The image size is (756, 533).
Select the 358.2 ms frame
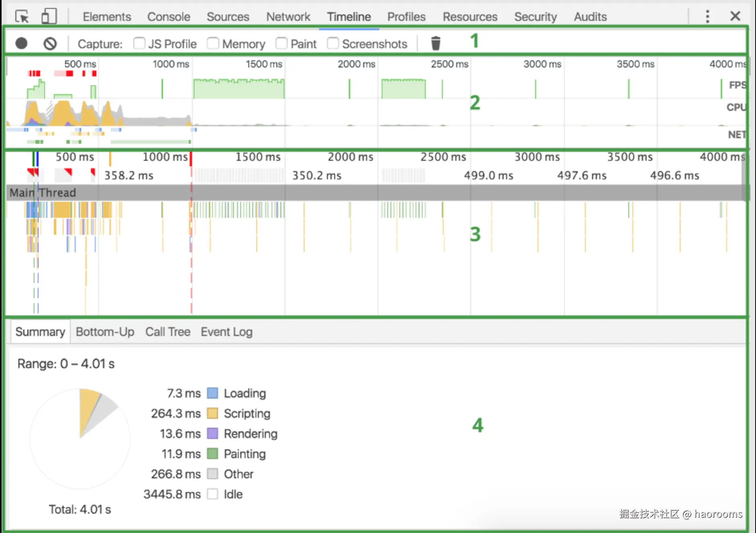click(x=129, y=176)
